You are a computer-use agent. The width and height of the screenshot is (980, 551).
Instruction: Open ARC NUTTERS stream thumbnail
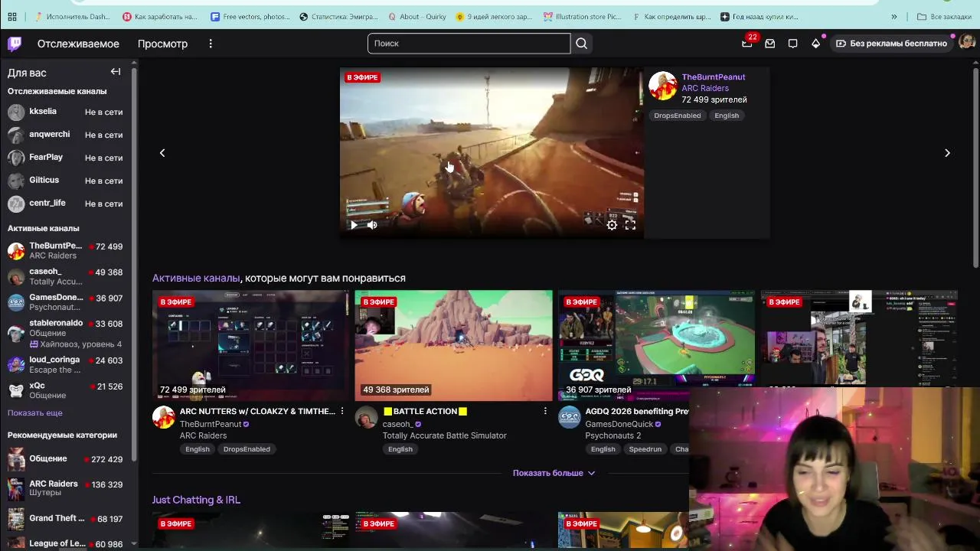[x=250, y=345]
